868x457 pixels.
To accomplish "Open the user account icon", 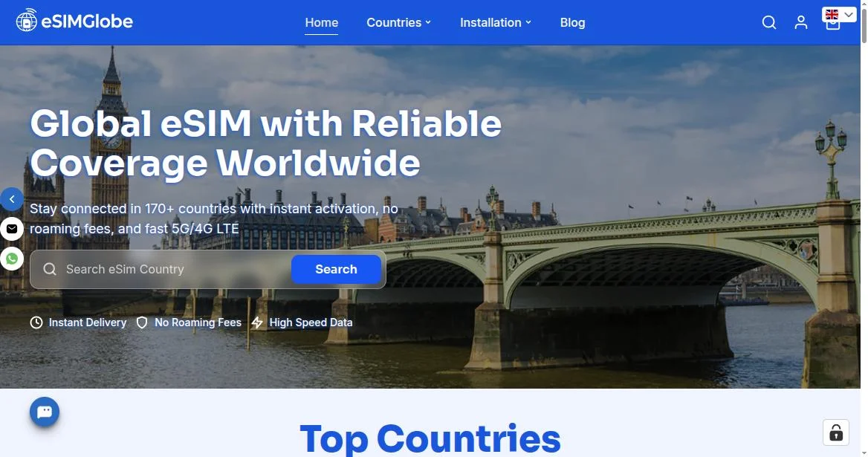I will 801,23.
